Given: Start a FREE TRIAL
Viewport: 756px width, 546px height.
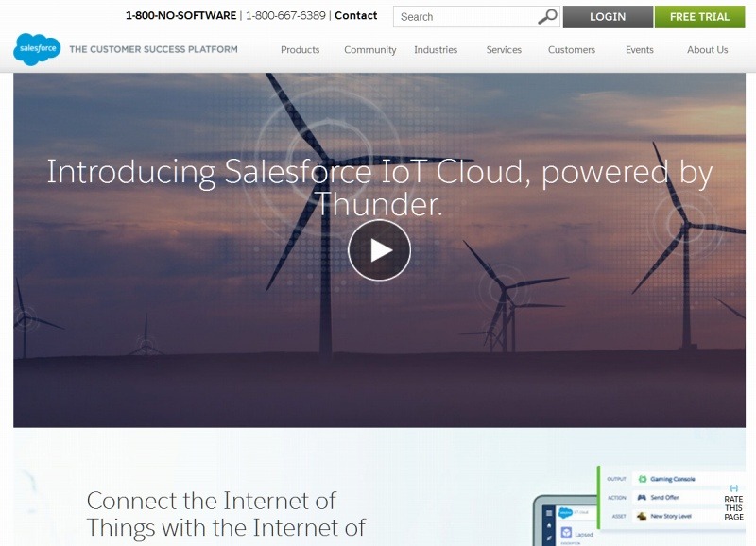Looking at the screenshot, I should [699, 17].
